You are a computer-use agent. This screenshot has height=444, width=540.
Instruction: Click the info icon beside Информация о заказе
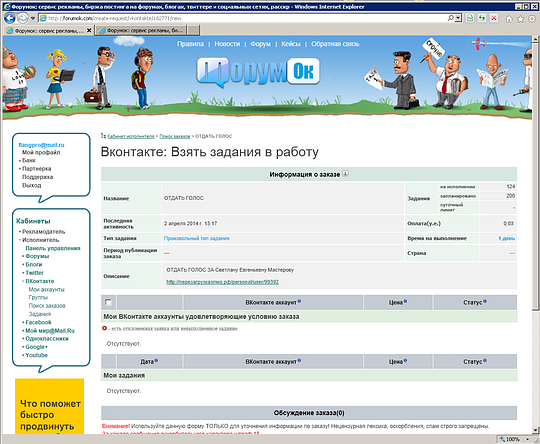(345, 174)
